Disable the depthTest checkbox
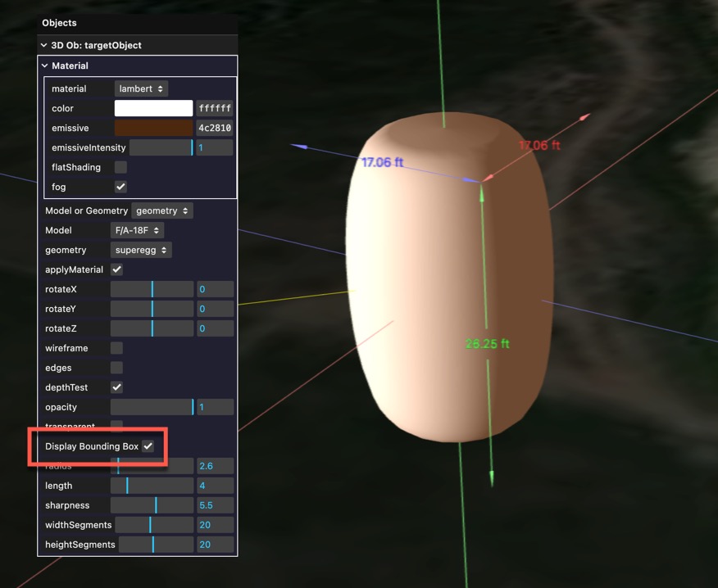This screenshot has height=588, width=718. (116, 387)
